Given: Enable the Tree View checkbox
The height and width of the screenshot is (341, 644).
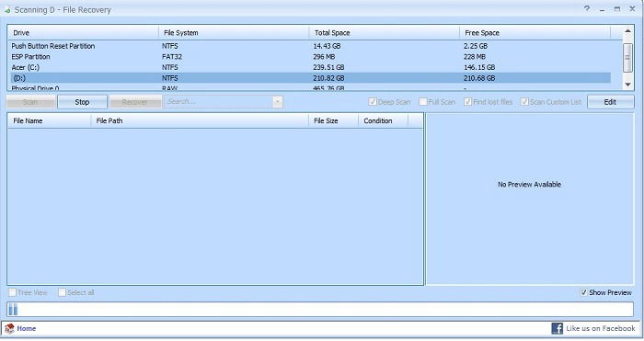Looking at the screenshot, I should 12,292.
